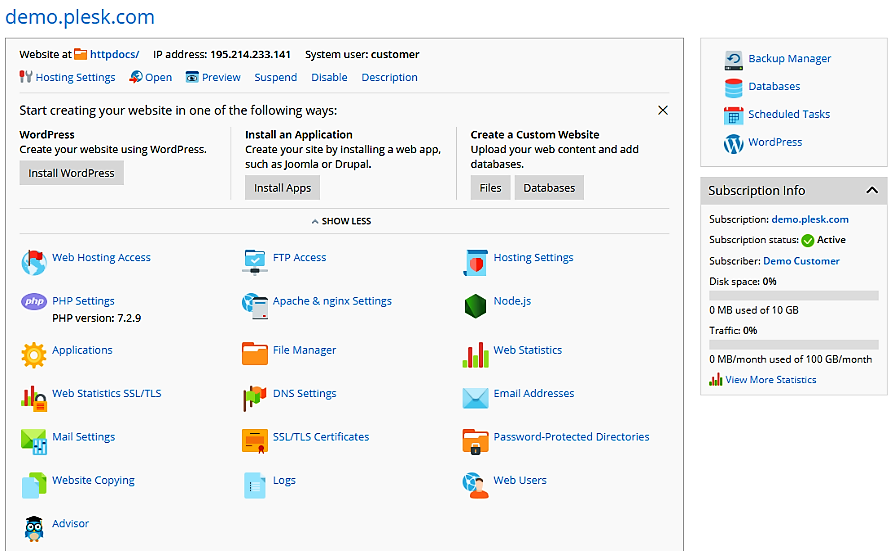Open the Web Statistics SSL/TLS text link

(x=107, y=393)
